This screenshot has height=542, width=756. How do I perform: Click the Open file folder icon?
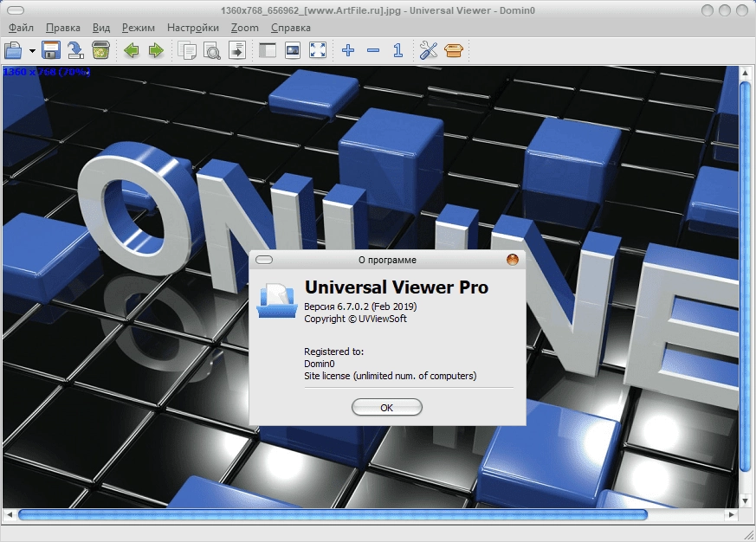click(14, 50)
